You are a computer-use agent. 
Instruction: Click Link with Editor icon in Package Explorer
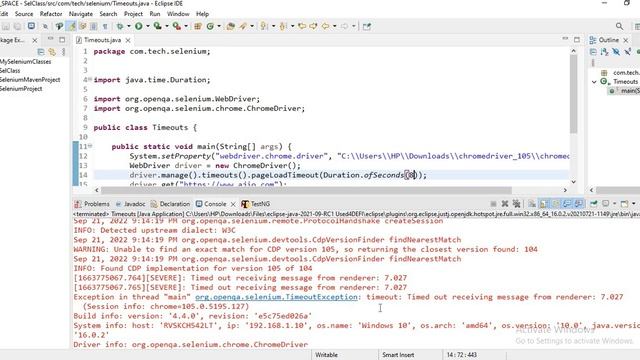pyautogui.click(x=52, y=52)
